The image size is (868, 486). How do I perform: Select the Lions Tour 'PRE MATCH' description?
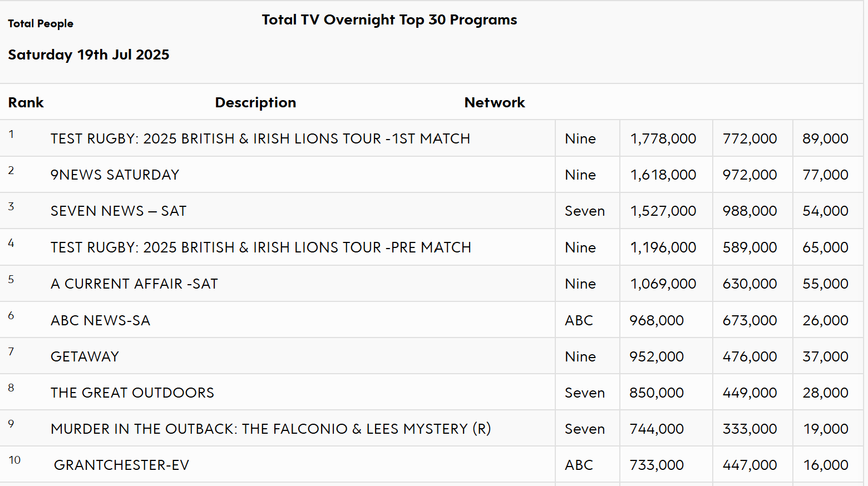(261, 247)
